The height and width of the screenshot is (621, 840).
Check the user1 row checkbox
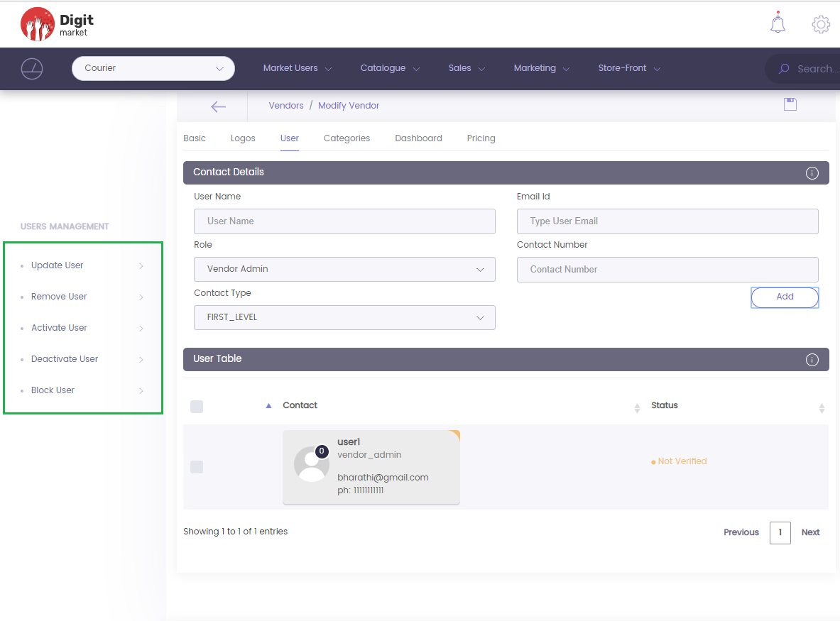[197, 467]
